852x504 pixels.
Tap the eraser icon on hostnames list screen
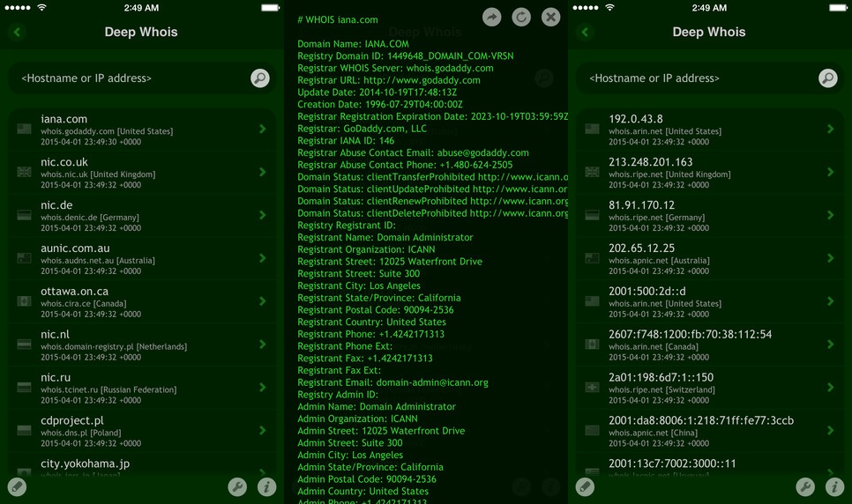click(17, 486)
